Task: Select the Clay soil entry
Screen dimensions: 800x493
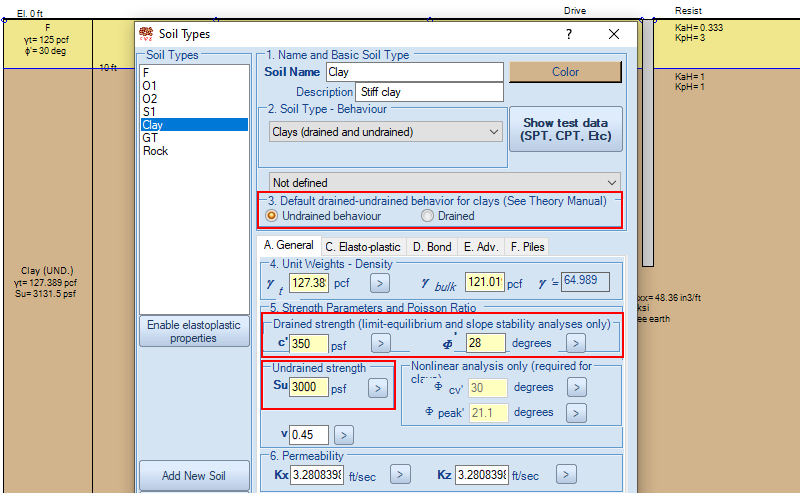Action: [194, 125]
